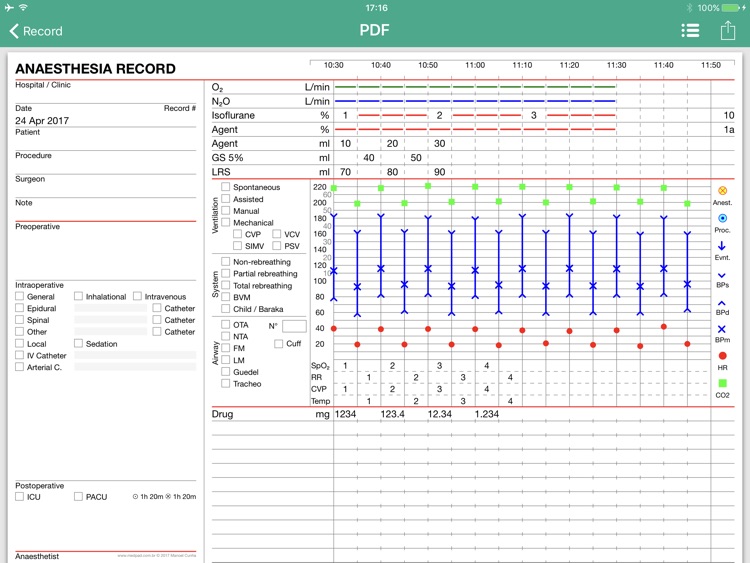Check the Total rebreathing box
The height and width of the screenshot is (563, 750).
[225, 285]
